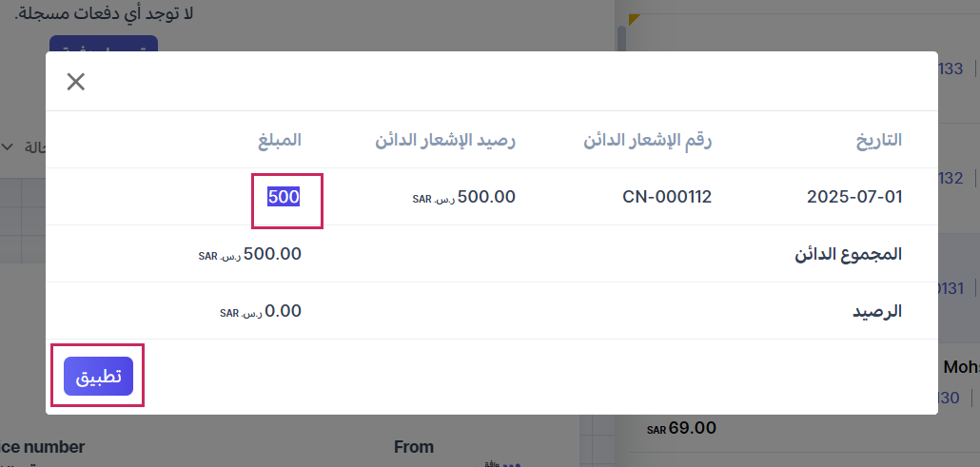Screen dimensions: 980x467
Task: Click the المبلغ column header
Action: point(279,141)
